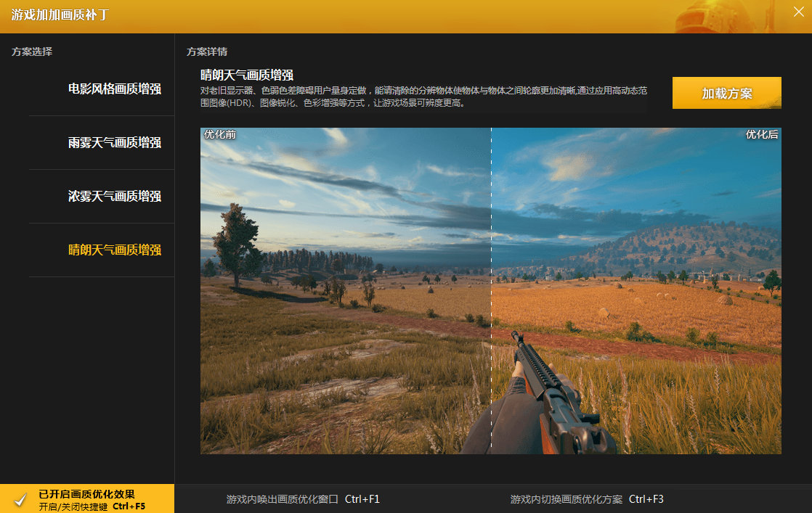Click the 优化前 label on preview
The height and width of the screenshot is (513, 812).
coord(219,135)
